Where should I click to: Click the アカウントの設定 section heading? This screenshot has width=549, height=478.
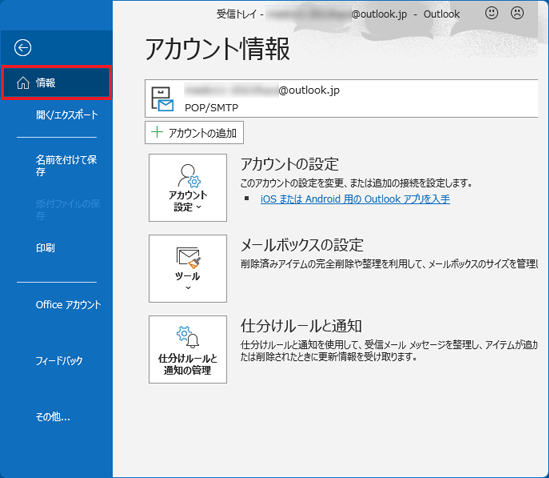(290, 164)
